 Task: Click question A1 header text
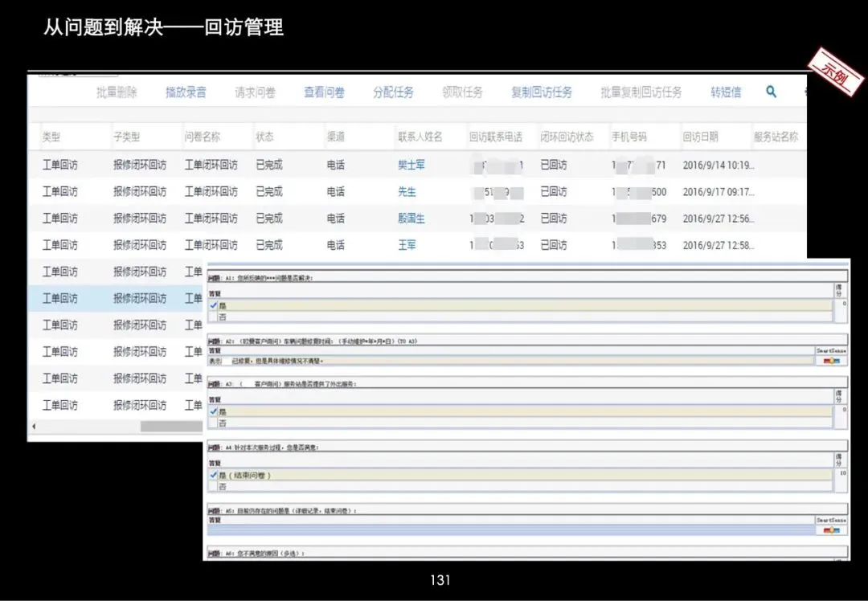[260, 278]
